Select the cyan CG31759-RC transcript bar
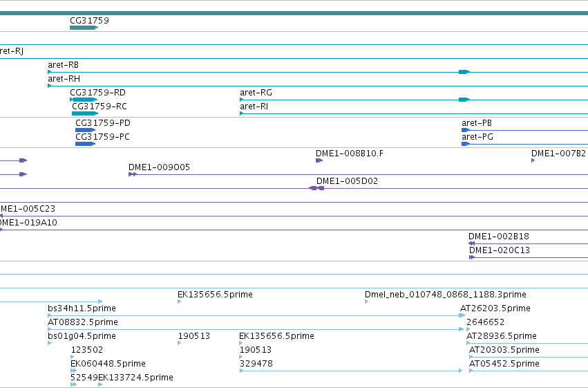588x388 pixels. pos(85,113)
